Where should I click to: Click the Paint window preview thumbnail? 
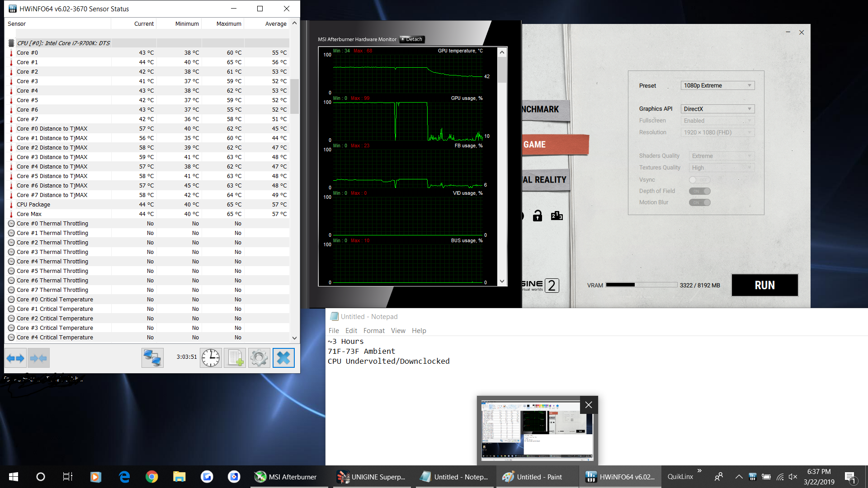pyautogui.click(x=537, y=430)
